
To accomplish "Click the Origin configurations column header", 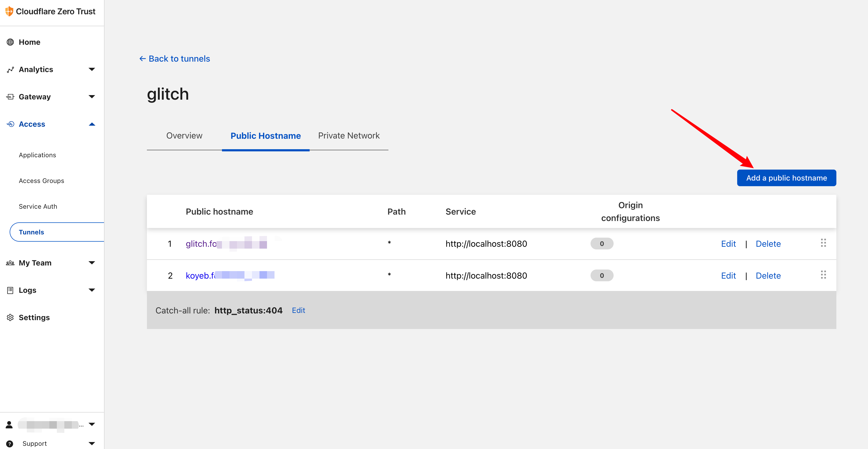I will (x=630, y=212).
